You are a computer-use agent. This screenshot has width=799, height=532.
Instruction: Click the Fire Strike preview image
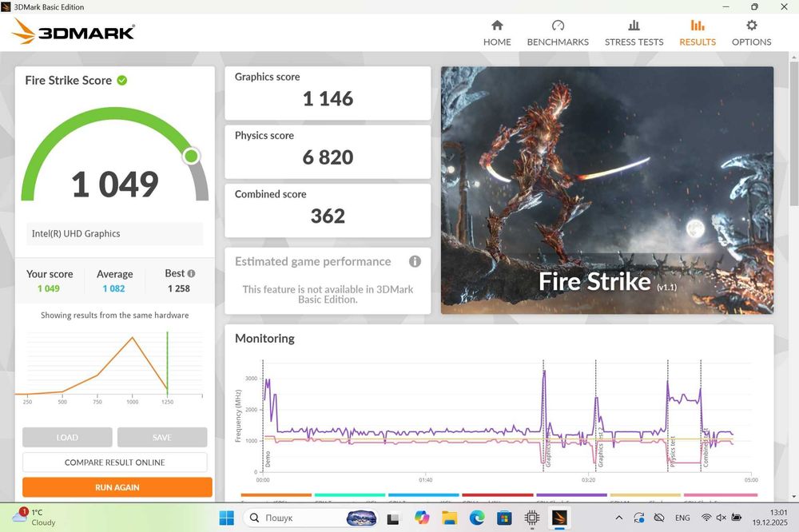tap(607, 190)
